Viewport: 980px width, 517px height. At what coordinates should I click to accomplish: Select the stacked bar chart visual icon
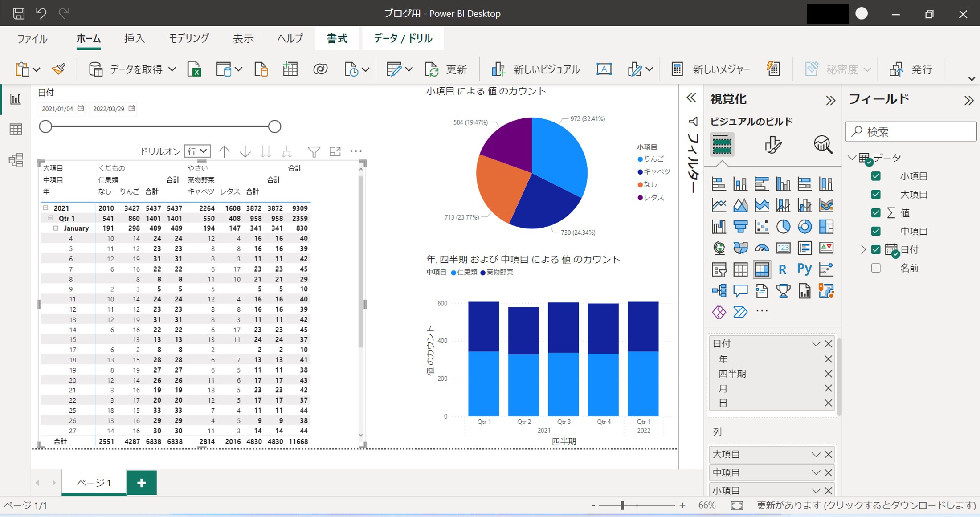(x=719, y=183)
